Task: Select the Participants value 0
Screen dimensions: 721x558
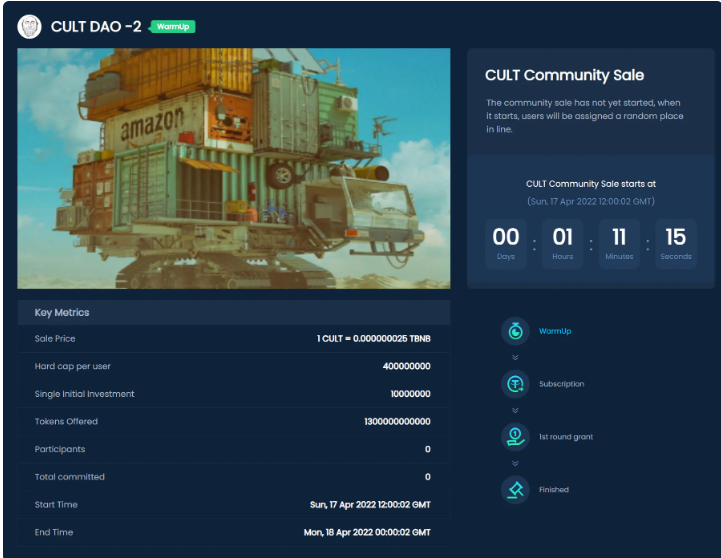Action: point(428,449)
